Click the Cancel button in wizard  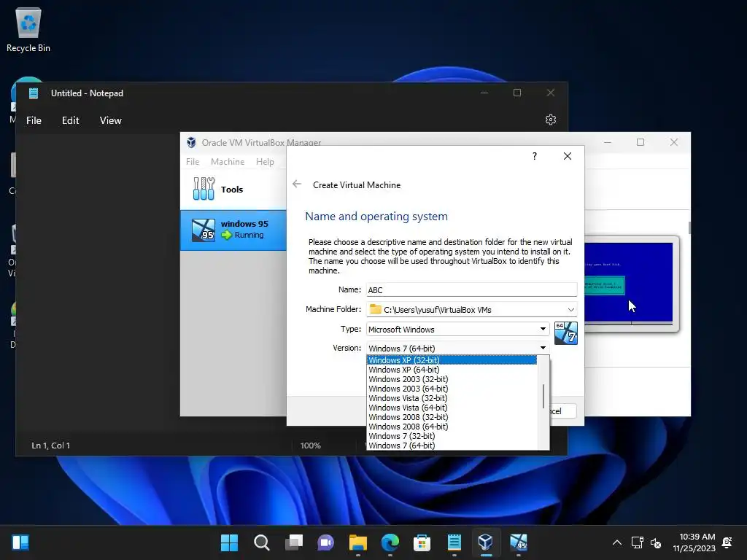click(564, 411)
